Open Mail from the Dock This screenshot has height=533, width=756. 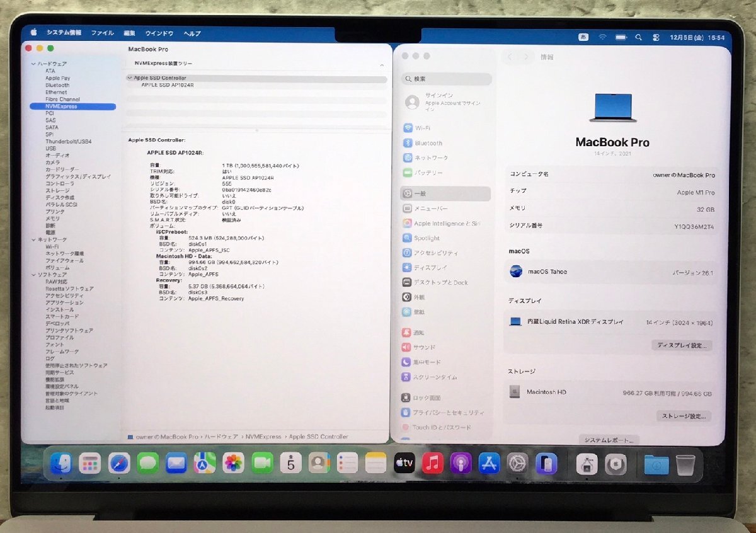pos(176,464)
